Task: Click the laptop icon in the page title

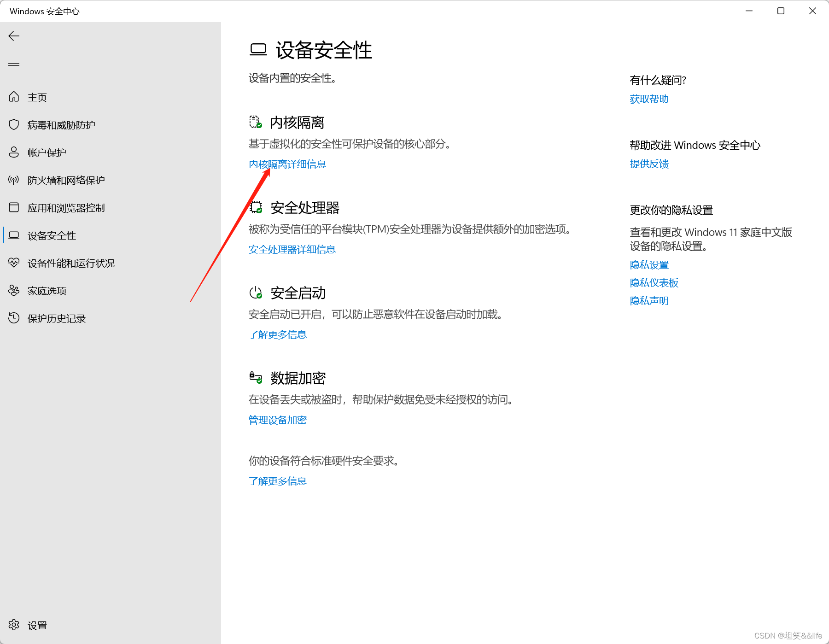Action: (x=258, y=50)
